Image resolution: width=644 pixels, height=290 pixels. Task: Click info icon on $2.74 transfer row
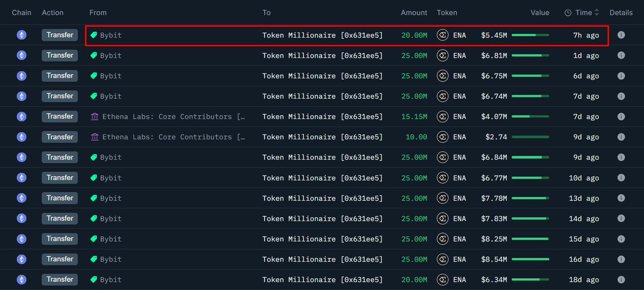pyautogui.click(x=621, y=137)
